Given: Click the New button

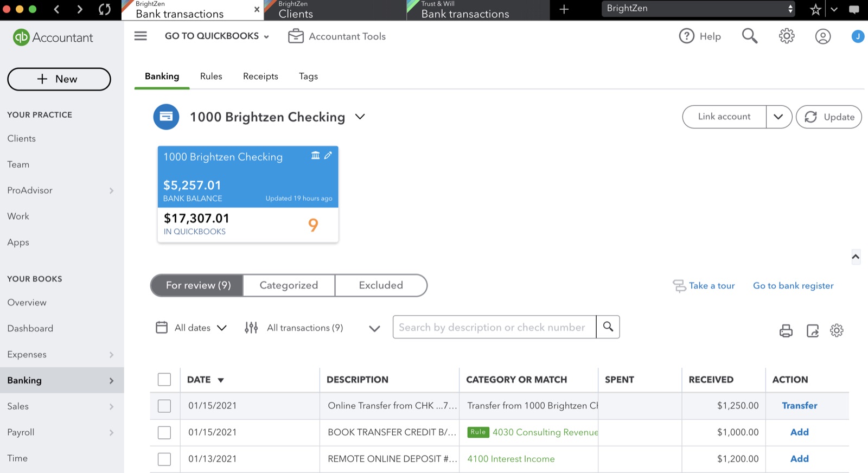Looking at the screenshot, I should (59, 79).
